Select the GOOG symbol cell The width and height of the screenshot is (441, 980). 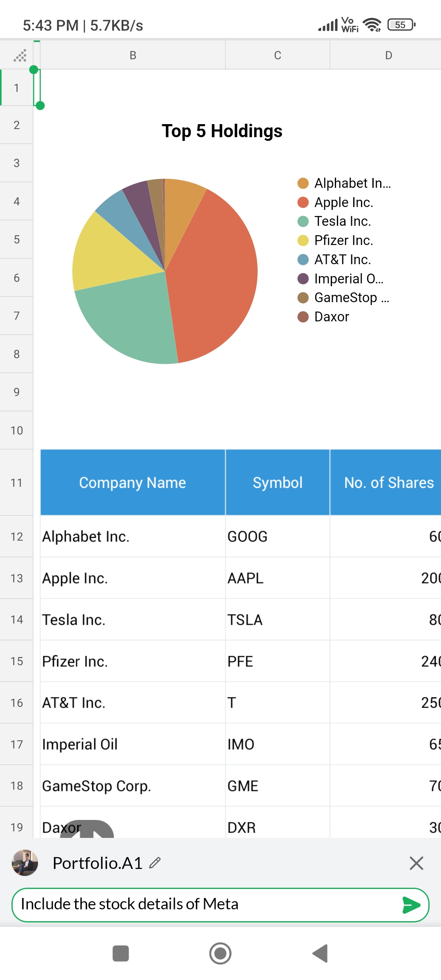[x=278, y=537]
